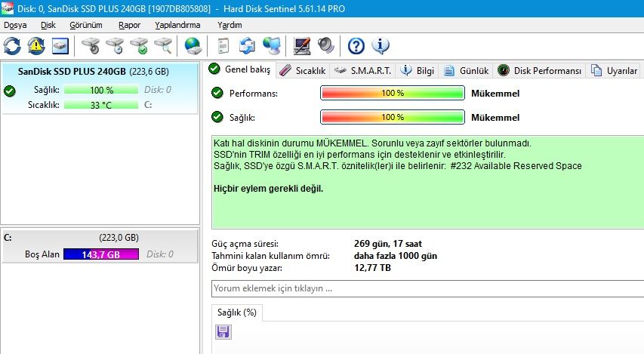Click the grey speaker sound icon

coord(326,45)
